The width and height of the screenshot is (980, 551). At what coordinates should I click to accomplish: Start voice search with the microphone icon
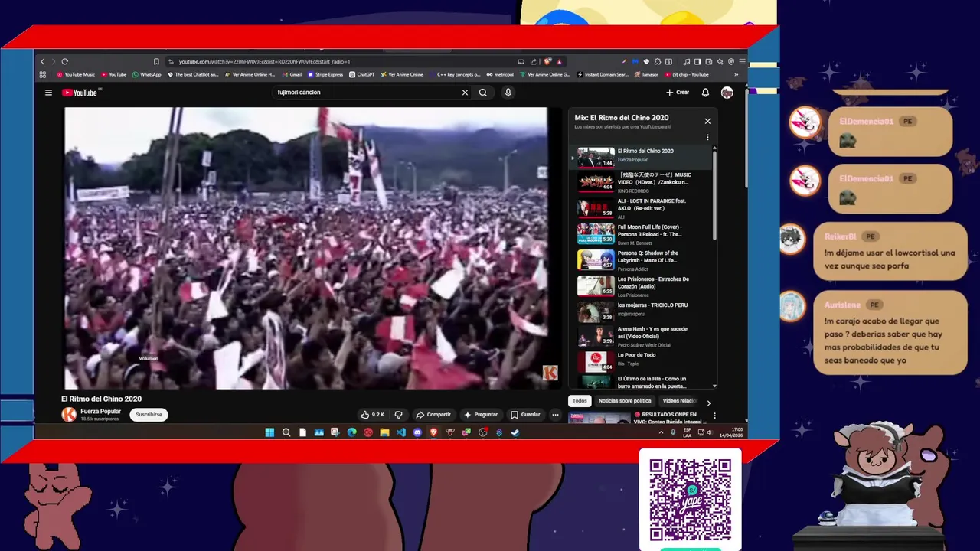(508, 93)
